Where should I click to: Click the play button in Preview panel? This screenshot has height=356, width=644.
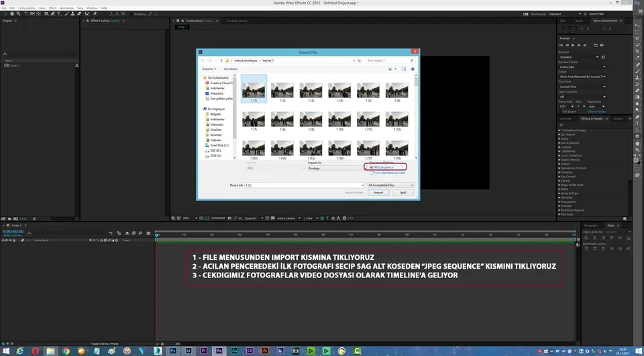coord(573,45)
